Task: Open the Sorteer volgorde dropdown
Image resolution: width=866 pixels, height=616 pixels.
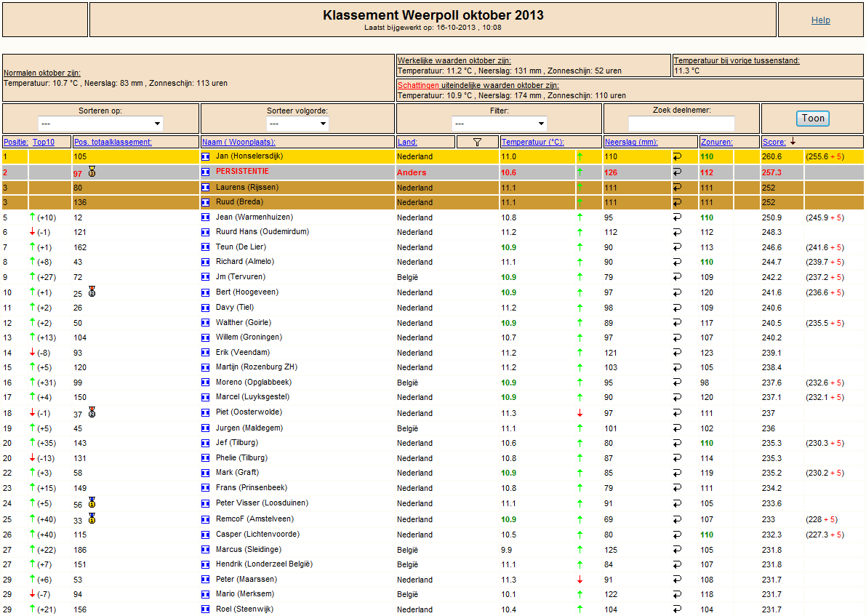Action: coord(297,124)
